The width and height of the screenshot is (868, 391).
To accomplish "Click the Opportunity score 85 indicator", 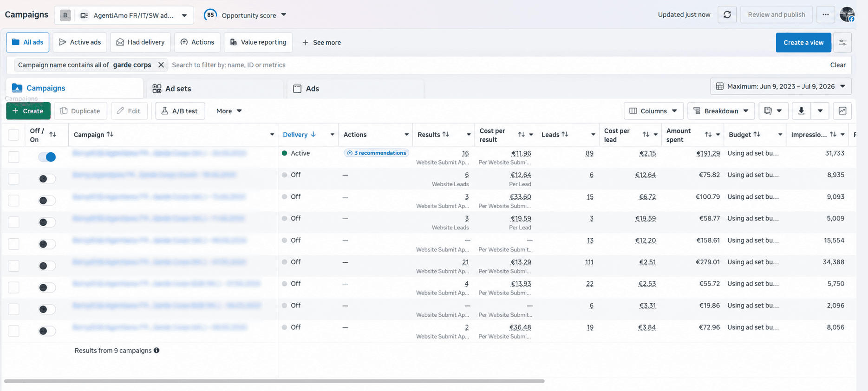I will 210,15.
